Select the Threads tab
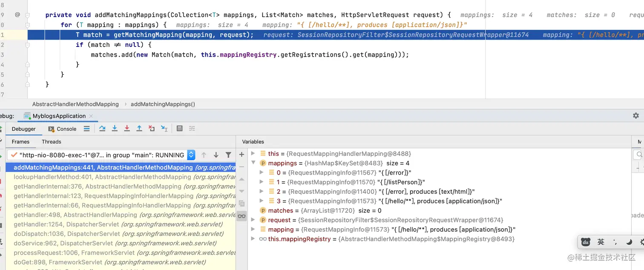 tap(52, 142)
